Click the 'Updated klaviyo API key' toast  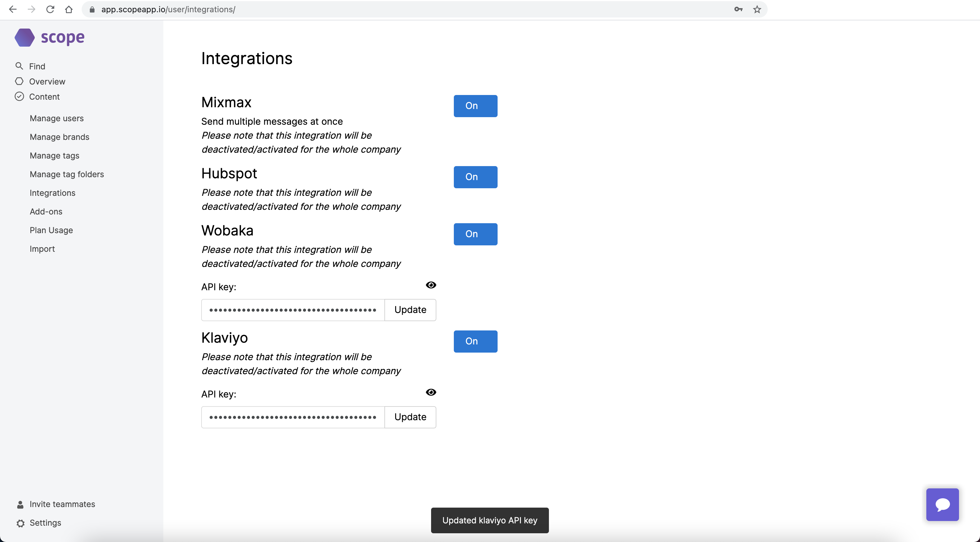click(x=490, y=520)
